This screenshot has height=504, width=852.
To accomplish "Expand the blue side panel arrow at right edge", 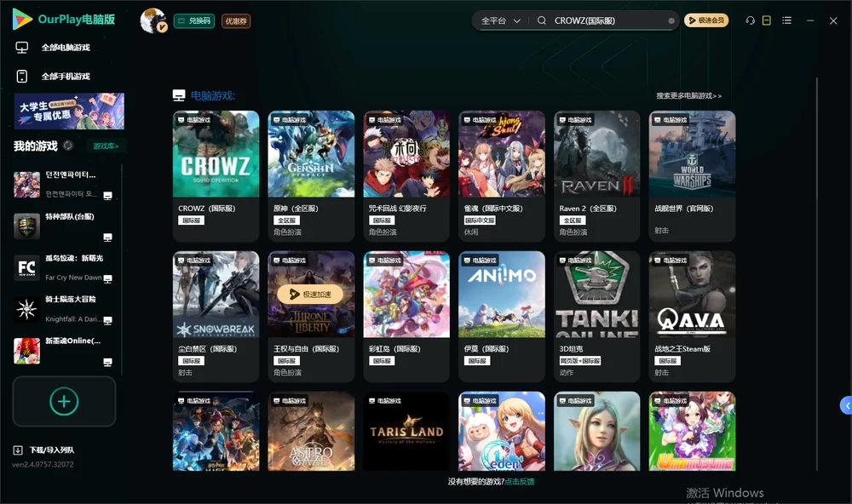I will (x=846, y=406).
